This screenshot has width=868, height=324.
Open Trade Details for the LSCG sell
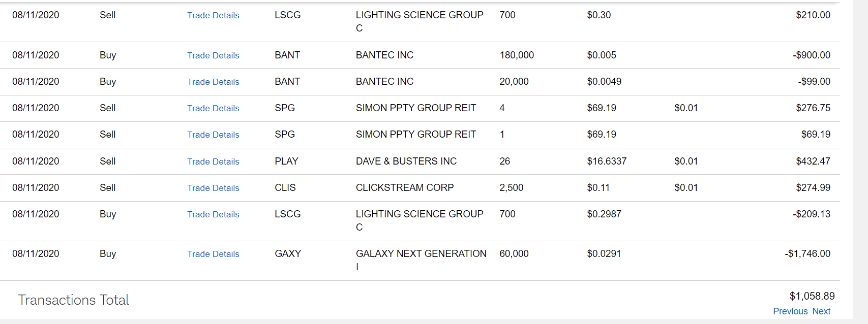[213, 16]
